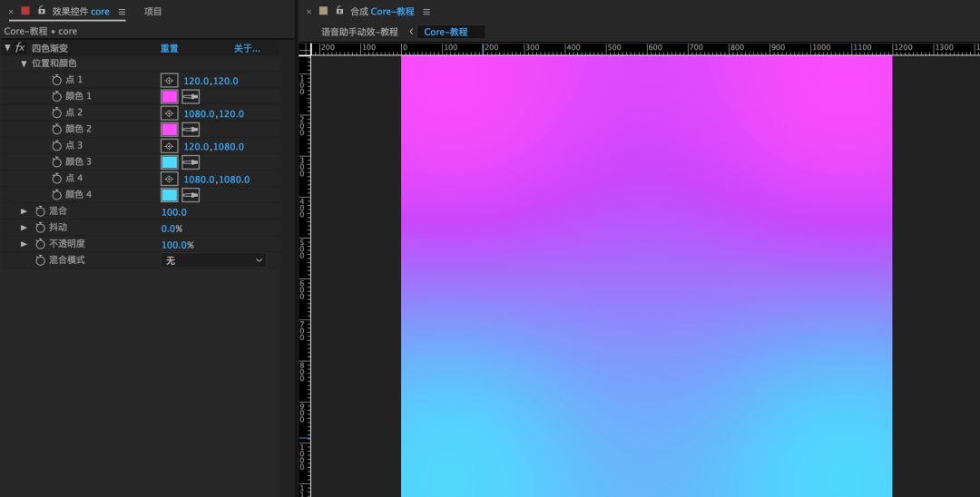Toggle lock on 合成 panel
The width and height of the screenshot is (980, 497).
pos(339,11)
